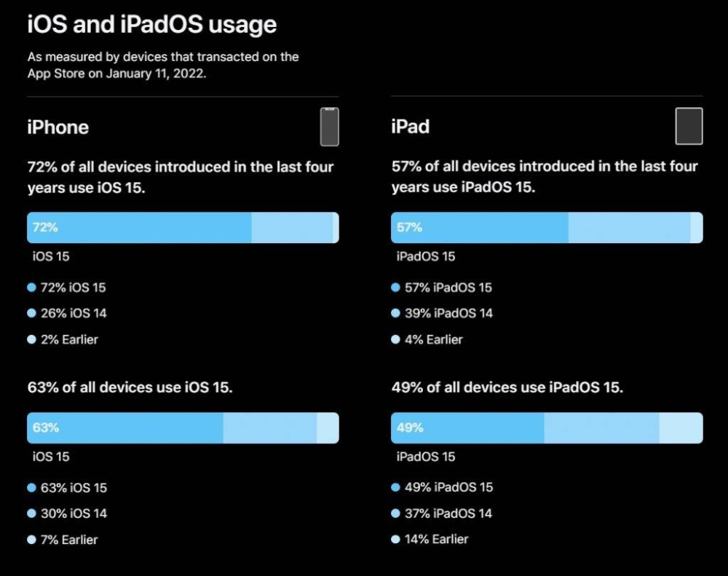Click the 'iOS and iPadOS usage' title
728x576 pixels.
(x=152, y=24)
